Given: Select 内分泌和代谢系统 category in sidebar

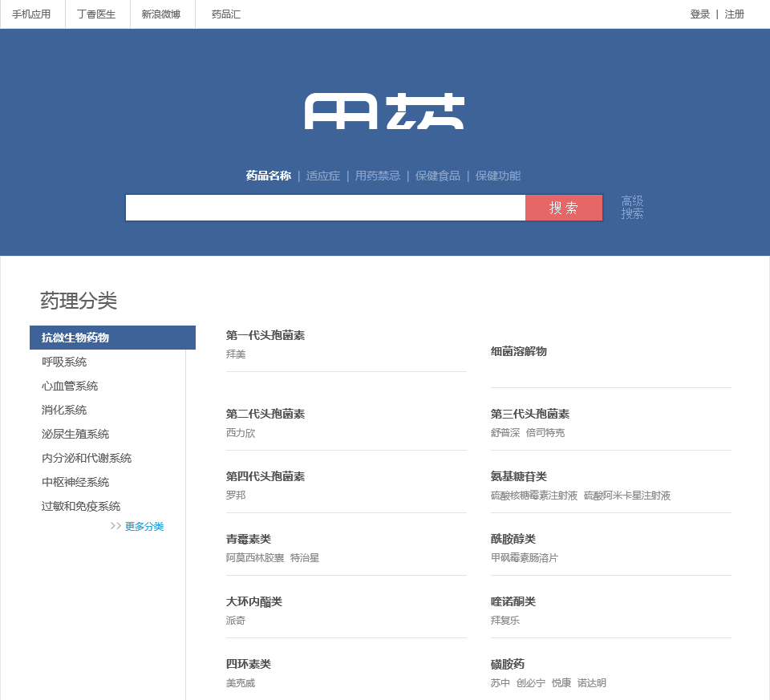Looking at the screenshot, I should [x=87, y=458].
